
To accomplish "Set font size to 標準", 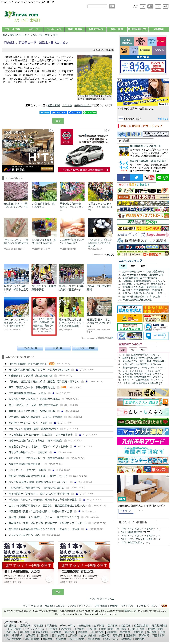I will 150,6.
